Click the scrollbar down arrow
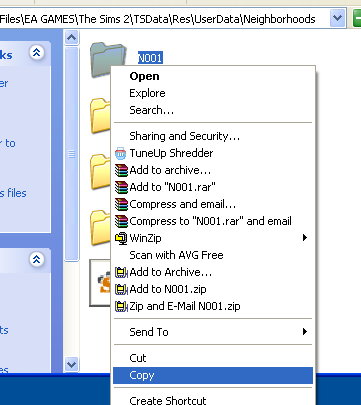The height and width of the screenshot is (405, 361). click(x=72, y=364)
